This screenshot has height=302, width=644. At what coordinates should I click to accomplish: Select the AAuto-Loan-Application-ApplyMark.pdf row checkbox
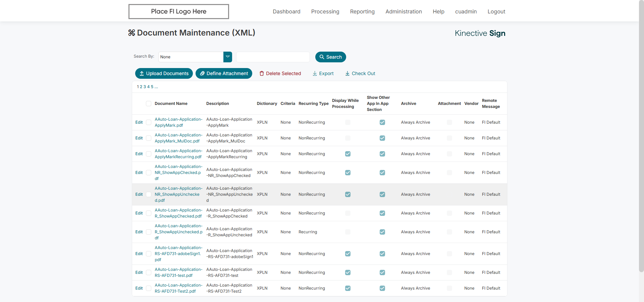(149, 122)
